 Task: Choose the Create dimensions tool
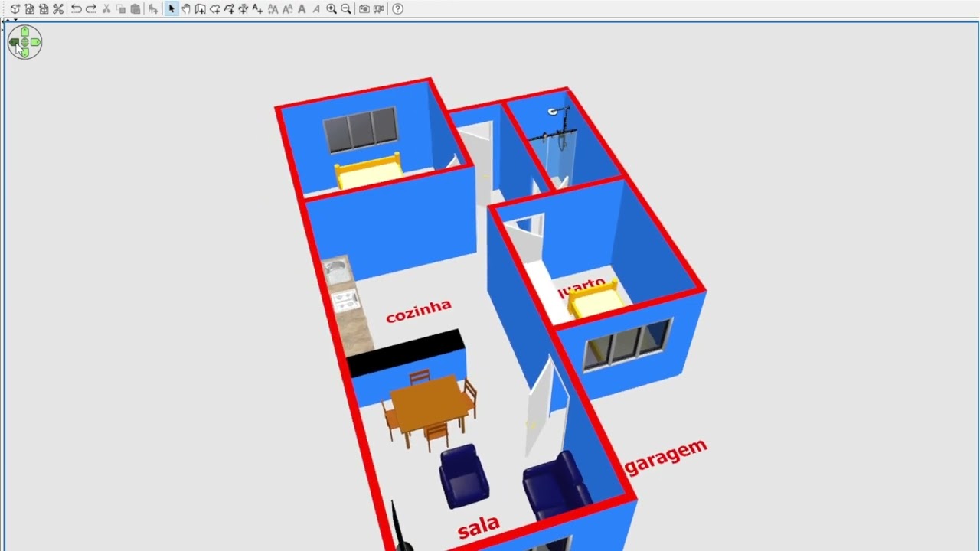coord(243,9)
